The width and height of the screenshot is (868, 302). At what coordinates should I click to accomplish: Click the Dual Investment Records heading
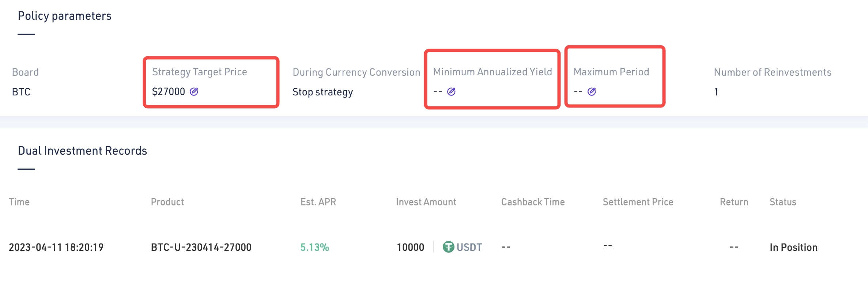(82, 151)
